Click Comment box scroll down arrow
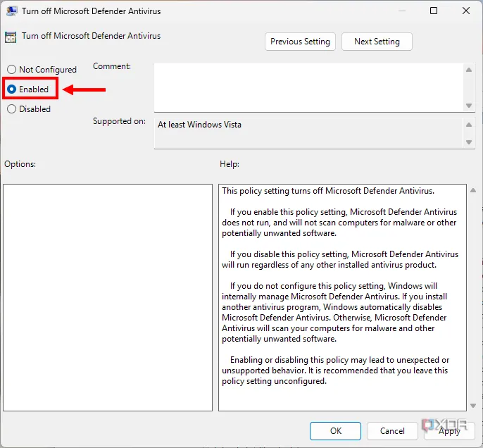 pos(469,106)
